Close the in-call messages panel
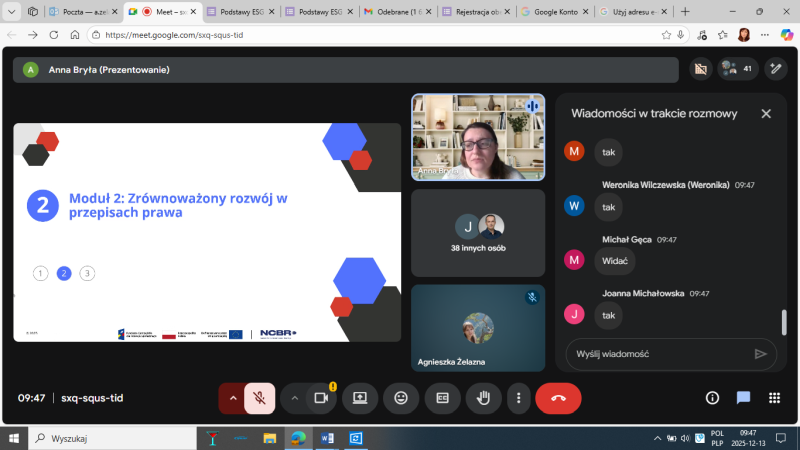 pos(766,114)
